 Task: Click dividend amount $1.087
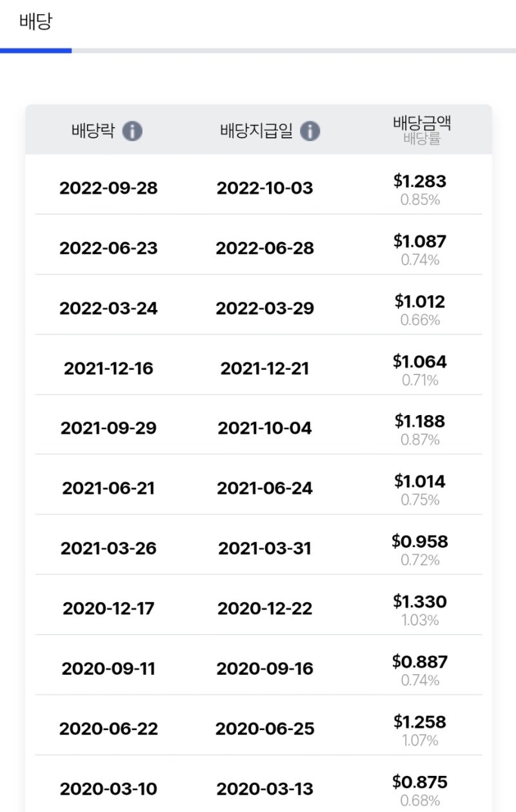pos(420,241)
